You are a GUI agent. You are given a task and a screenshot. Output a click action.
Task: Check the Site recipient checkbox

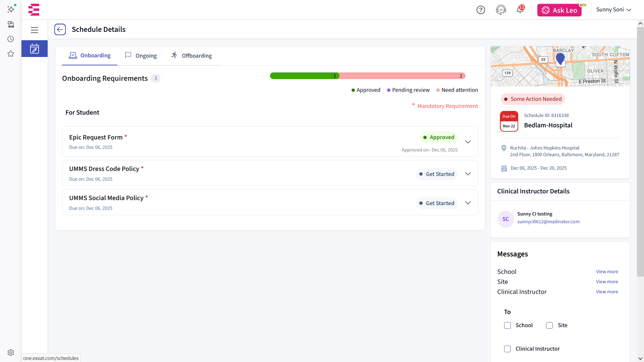pyautogui.click(x=549, y=325)
